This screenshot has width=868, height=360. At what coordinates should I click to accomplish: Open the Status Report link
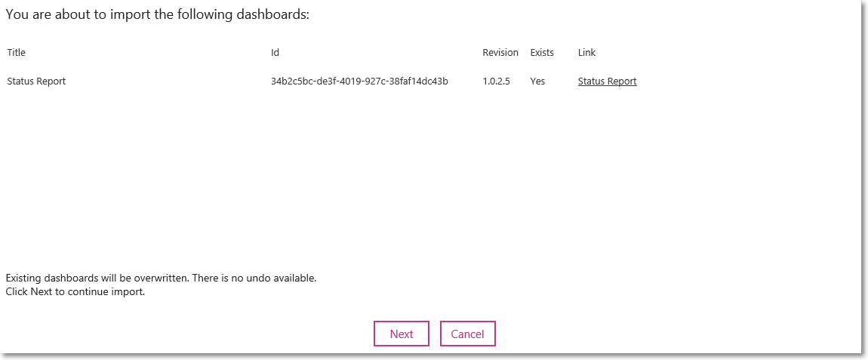pos(608,82)
